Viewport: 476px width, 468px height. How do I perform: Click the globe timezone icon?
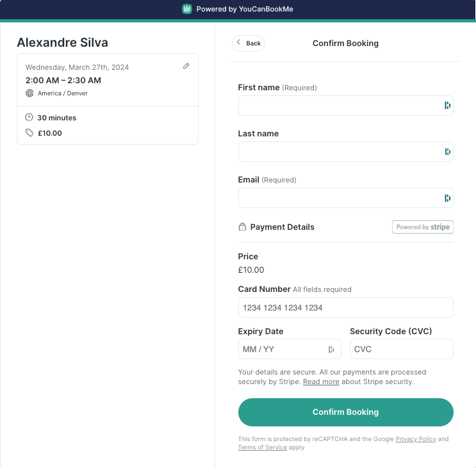point(29,93)
